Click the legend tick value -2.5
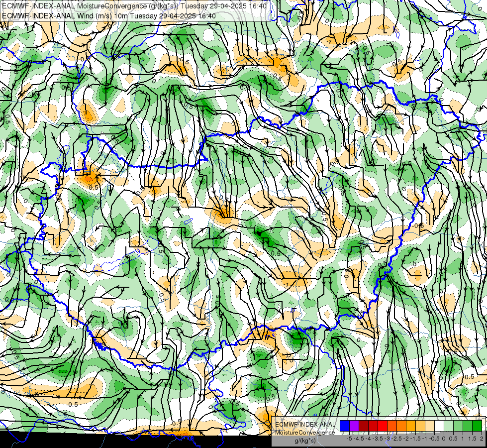The image size is (487, 448). [x=396, y=439]
